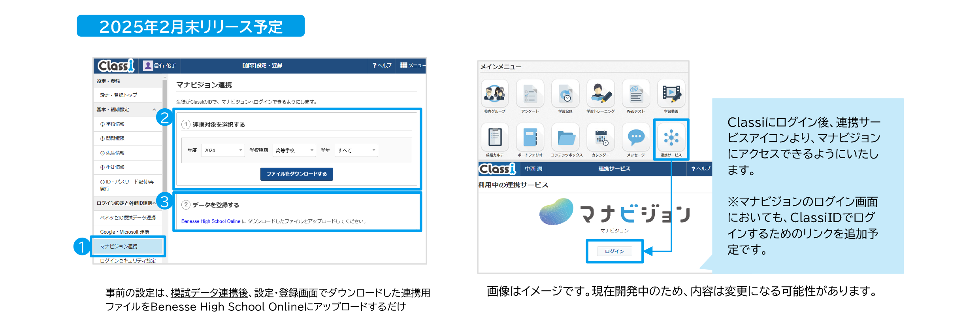This screenshot has height=325, width=980.
Task: Open the 学習動画 icon
Action: click(671, 94)
